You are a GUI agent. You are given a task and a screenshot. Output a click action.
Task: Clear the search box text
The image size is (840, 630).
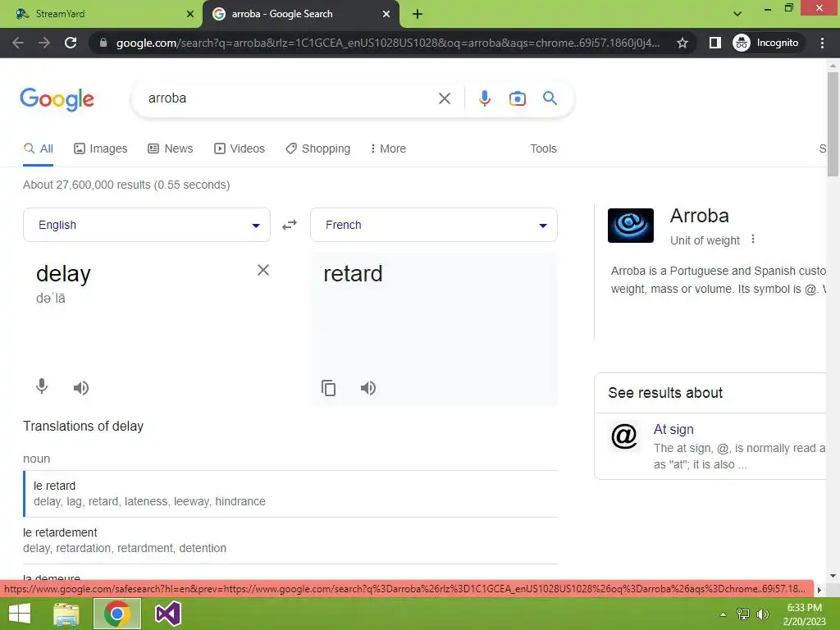pos(444,98)
